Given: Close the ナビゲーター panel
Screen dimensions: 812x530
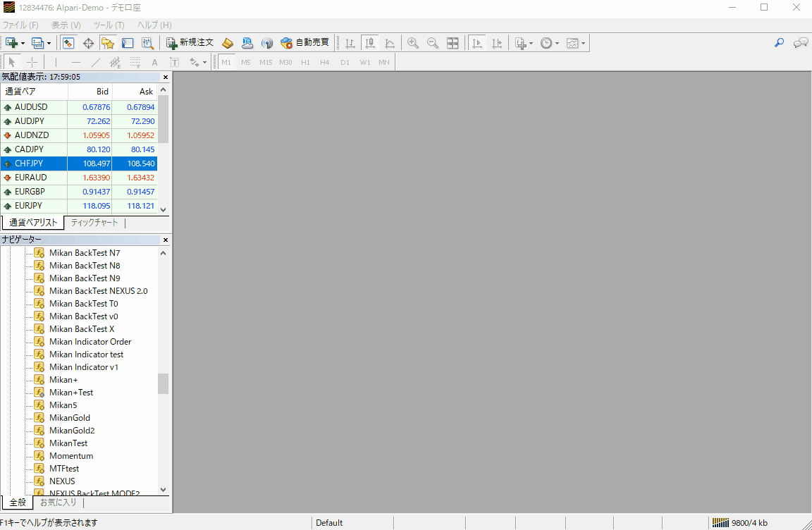Looking at the screenshot, I should tap(165, 240).
